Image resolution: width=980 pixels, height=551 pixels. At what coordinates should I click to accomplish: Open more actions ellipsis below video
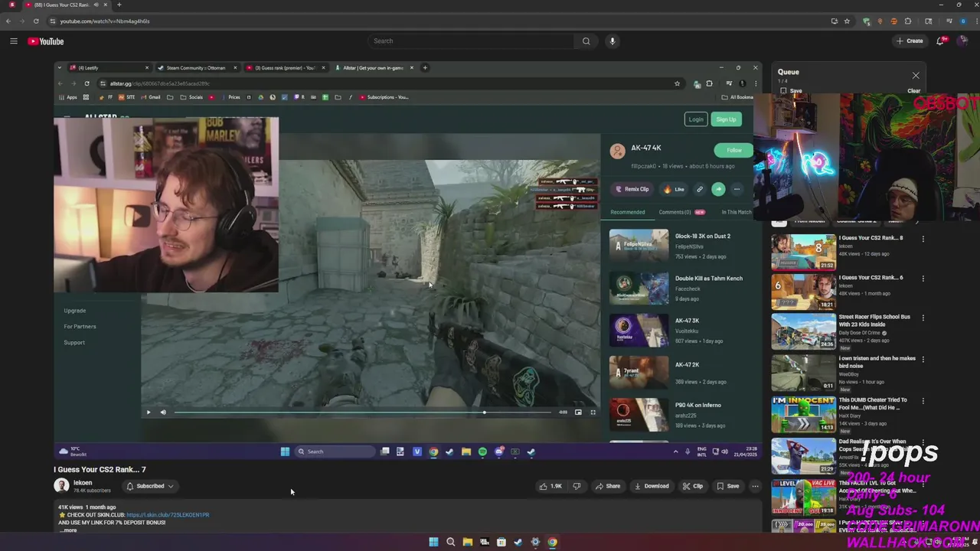click(755, 486)
